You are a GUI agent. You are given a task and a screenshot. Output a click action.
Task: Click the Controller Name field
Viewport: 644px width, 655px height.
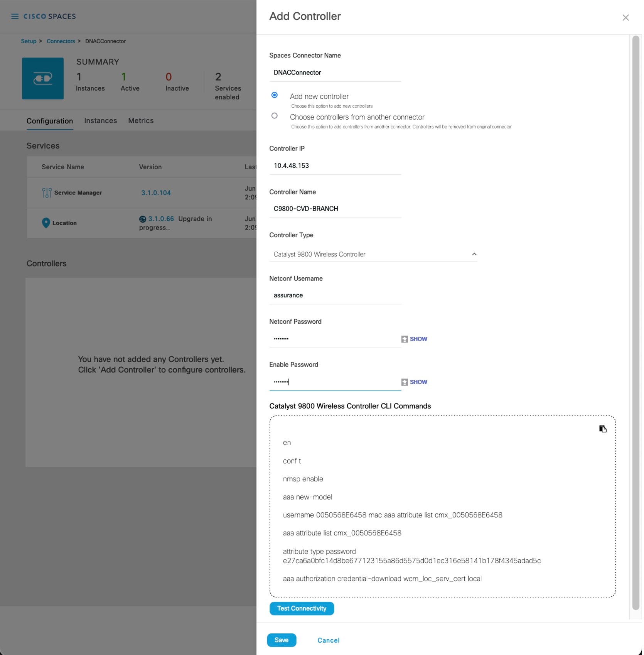click(335, 209)
